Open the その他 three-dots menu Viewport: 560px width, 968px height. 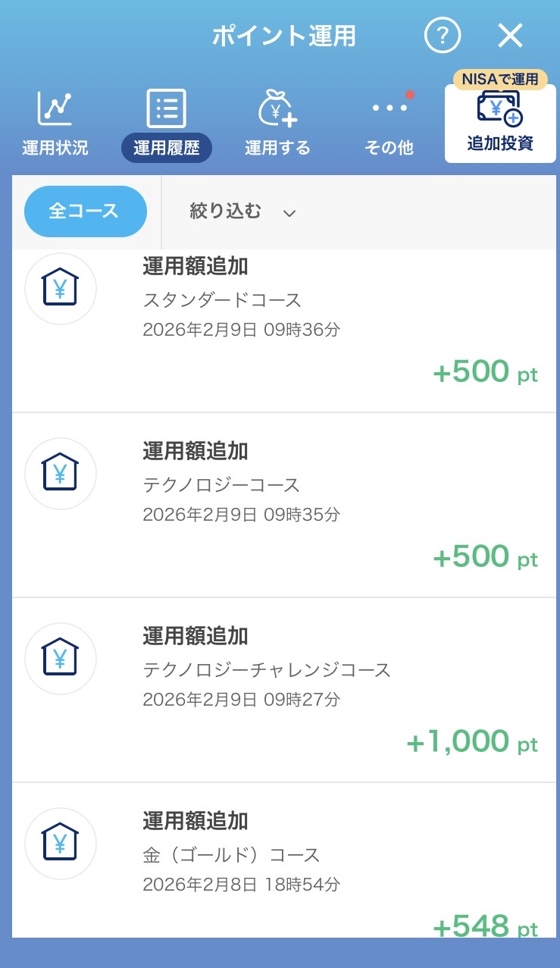389,108
